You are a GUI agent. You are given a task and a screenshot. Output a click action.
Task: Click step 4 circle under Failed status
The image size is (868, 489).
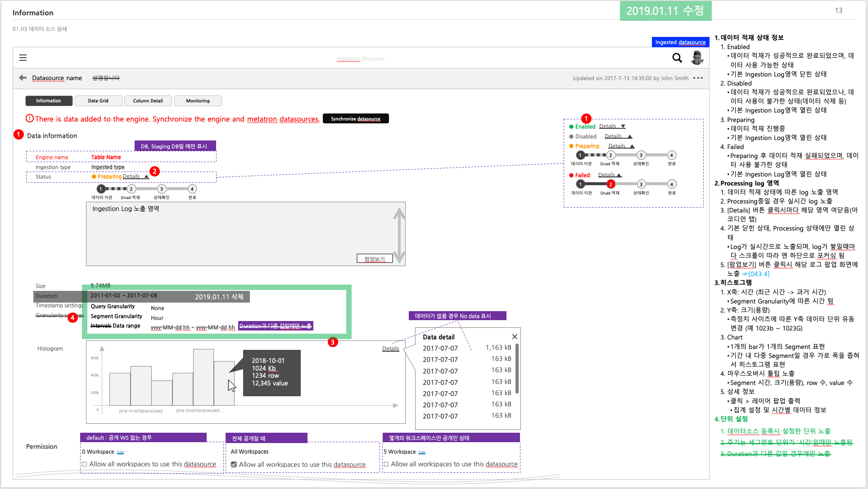672,184
